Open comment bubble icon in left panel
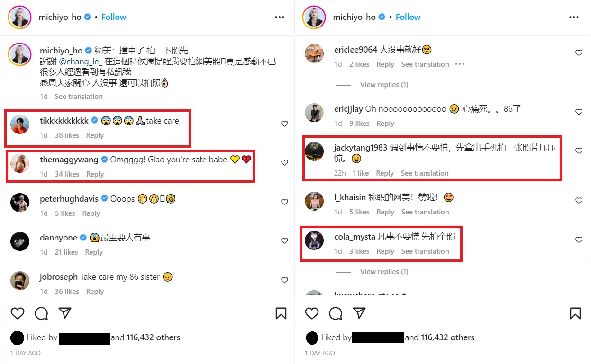 pyautogui.click(x=41, y=313)
